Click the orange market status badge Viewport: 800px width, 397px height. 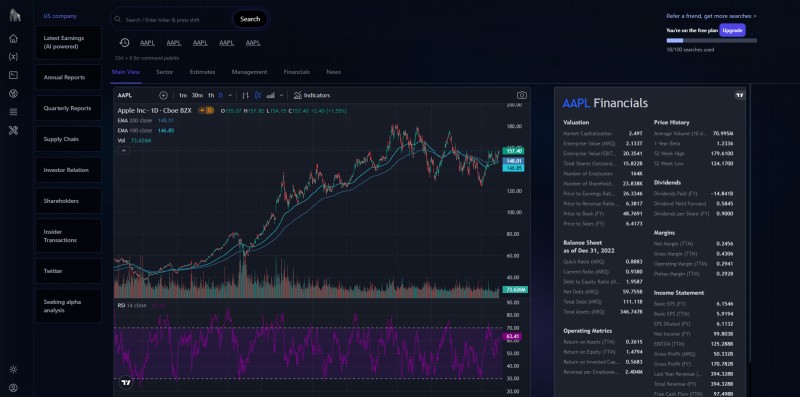point(206,110)
